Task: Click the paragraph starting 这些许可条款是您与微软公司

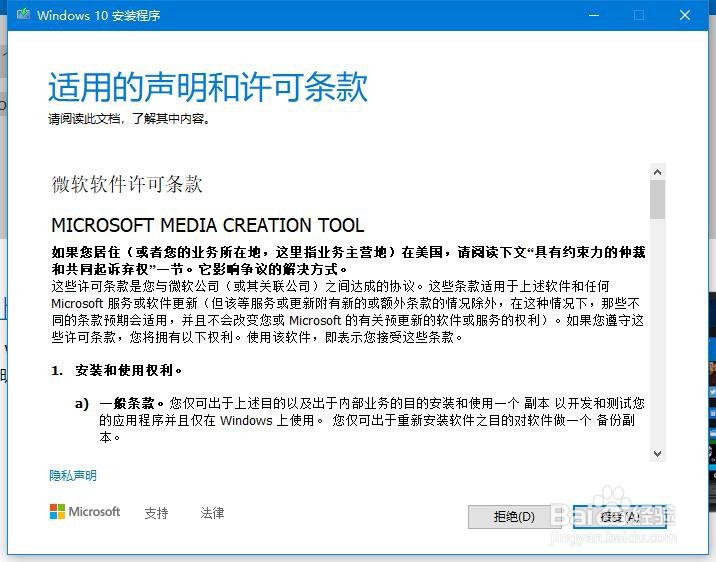Action: click(x=348, y=312)
